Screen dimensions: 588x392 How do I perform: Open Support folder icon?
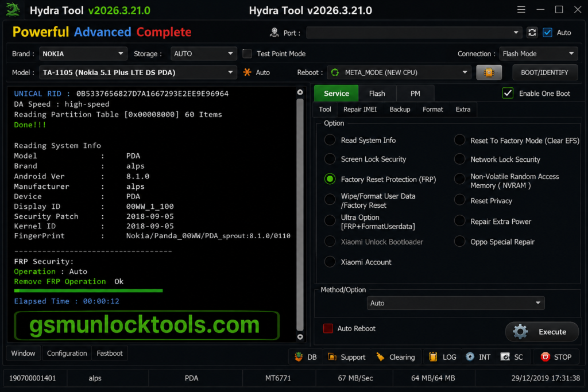332,357
